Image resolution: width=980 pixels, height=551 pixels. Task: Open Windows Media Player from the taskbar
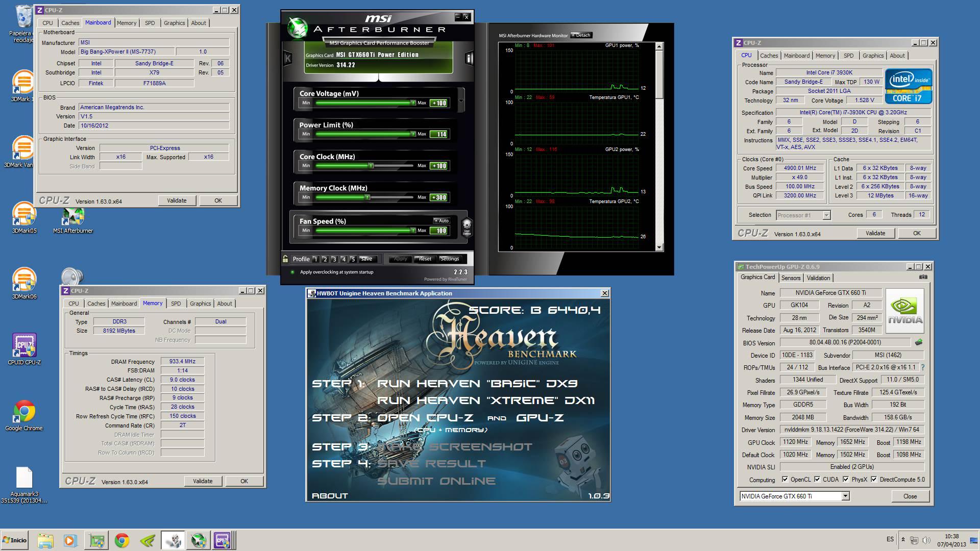coord(70,540)
